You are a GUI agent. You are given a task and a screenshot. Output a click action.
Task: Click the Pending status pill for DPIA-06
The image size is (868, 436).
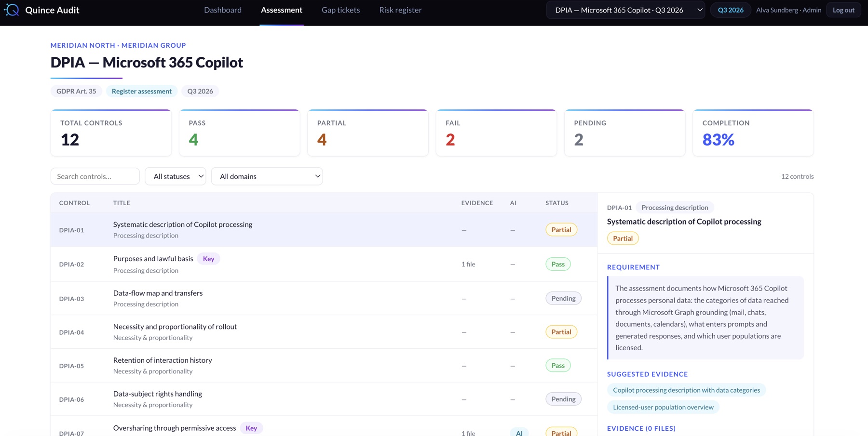point(563,399)
